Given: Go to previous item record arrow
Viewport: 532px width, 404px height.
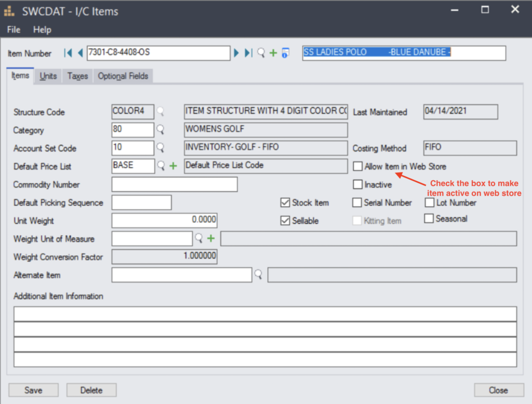Looking at the screenshot, I should click(x=81, y=53).
